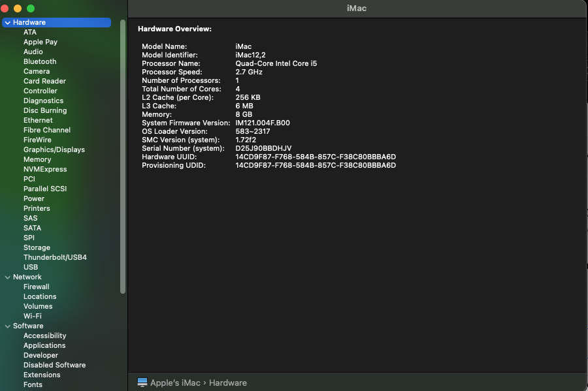Select Disc Burning in sidebar
Screen dimensions: 588x391
click(45, 110)
